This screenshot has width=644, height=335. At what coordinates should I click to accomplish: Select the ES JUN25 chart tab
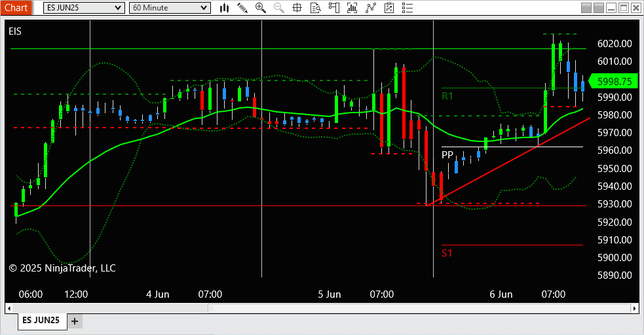[x=41, y=320]
